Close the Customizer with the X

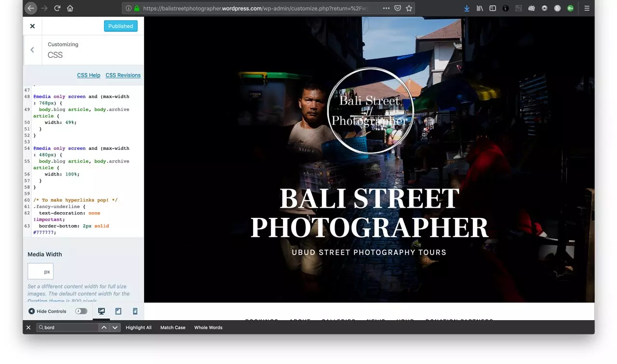click(x=32, y=26)
